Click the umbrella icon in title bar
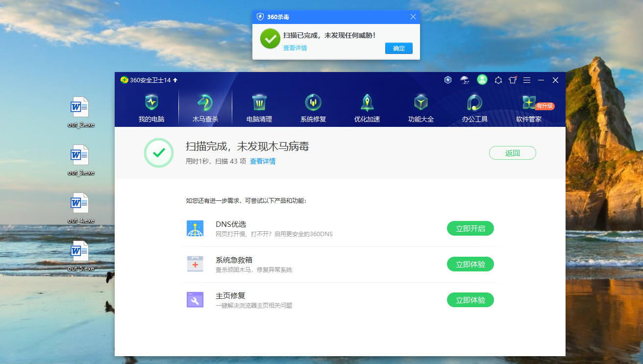643x364 pixels. click(465, 80)
